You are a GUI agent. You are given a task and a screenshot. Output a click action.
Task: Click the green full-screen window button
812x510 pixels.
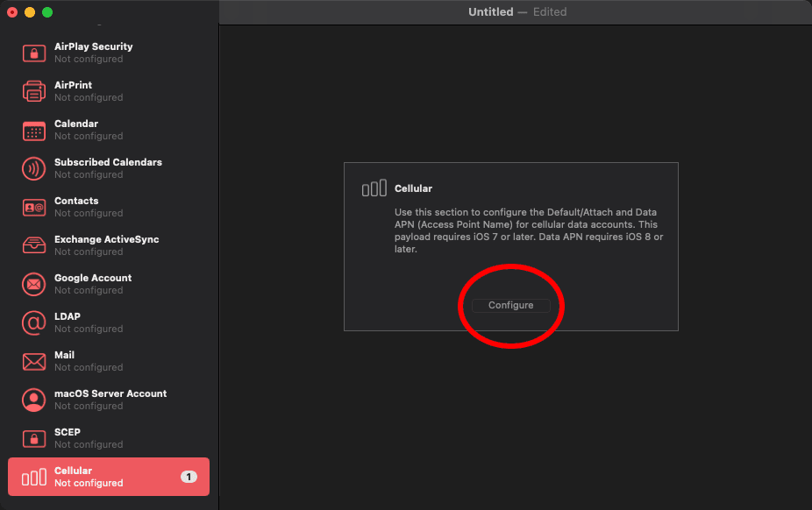point(46,12)
